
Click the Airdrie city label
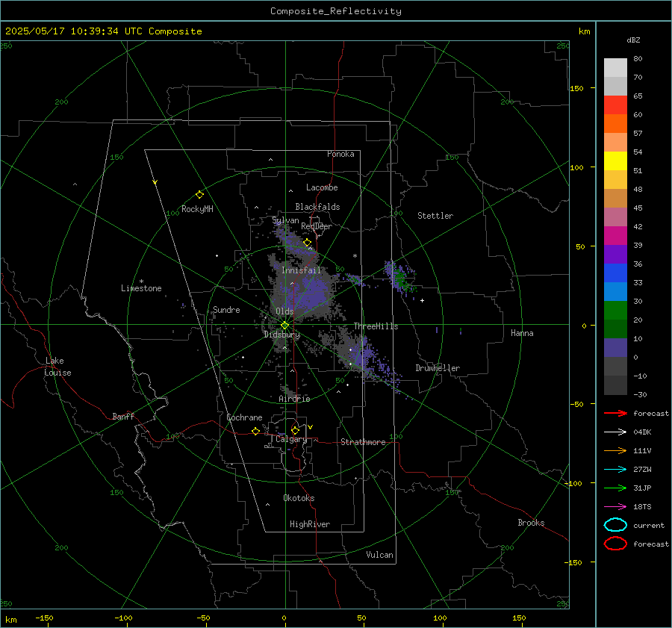click(294, 399)
